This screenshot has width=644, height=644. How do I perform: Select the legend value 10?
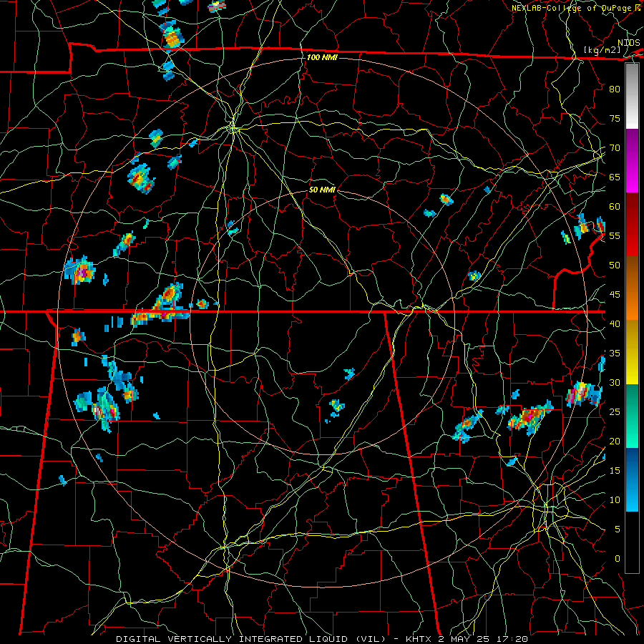pos(615,500)
